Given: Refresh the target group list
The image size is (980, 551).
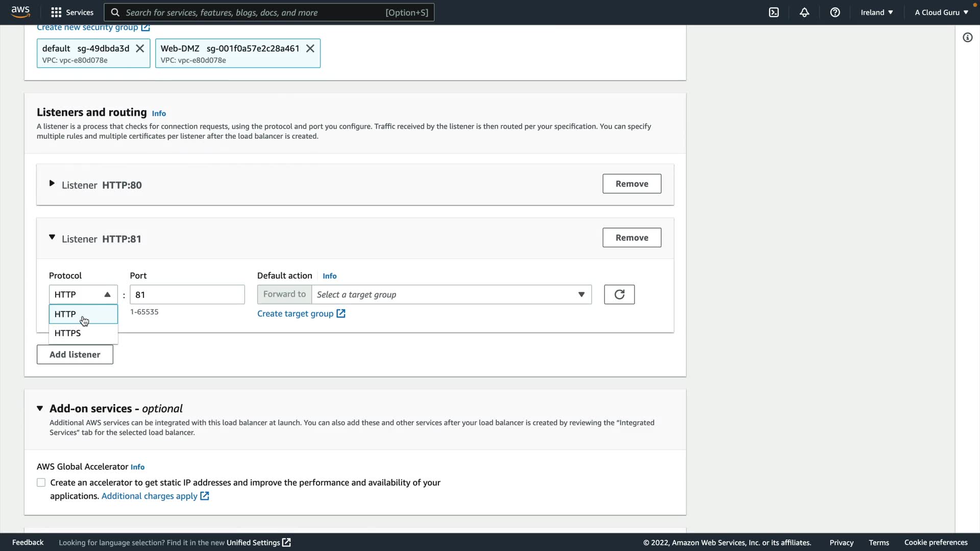Looking at the screenshot, I should (x=619, y=294).
